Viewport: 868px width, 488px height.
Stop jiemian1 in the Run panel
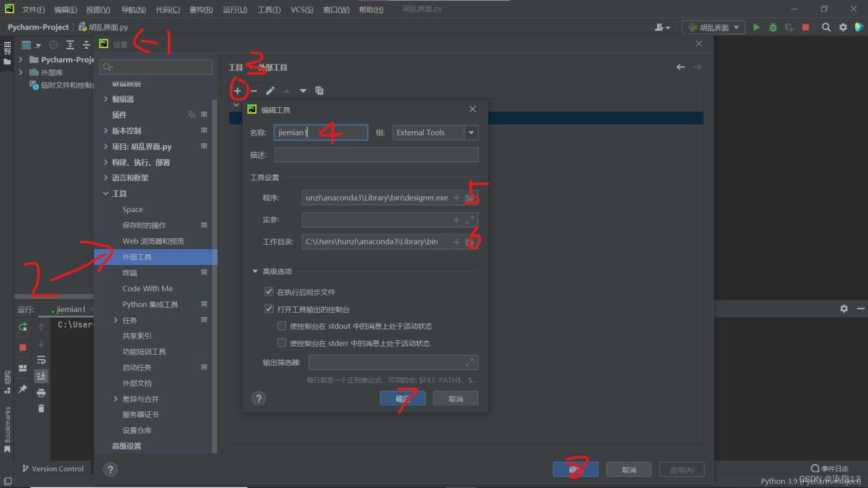point(22,348)
